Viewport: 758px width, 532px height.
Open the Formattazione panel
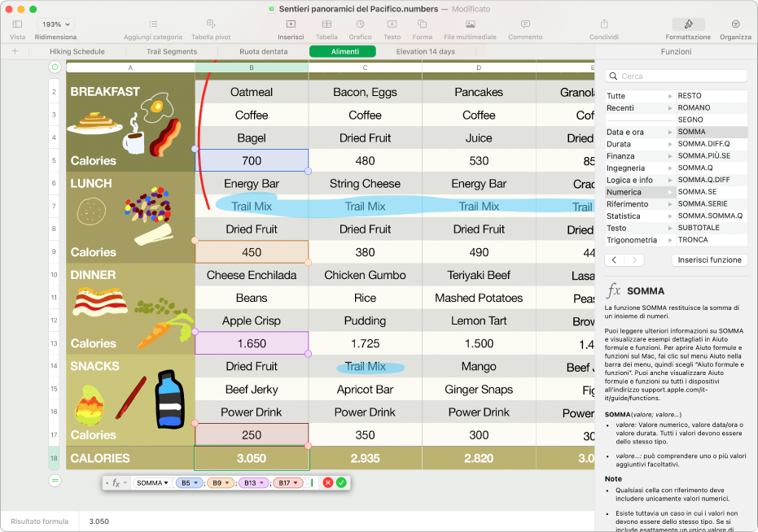click(688, 24)
